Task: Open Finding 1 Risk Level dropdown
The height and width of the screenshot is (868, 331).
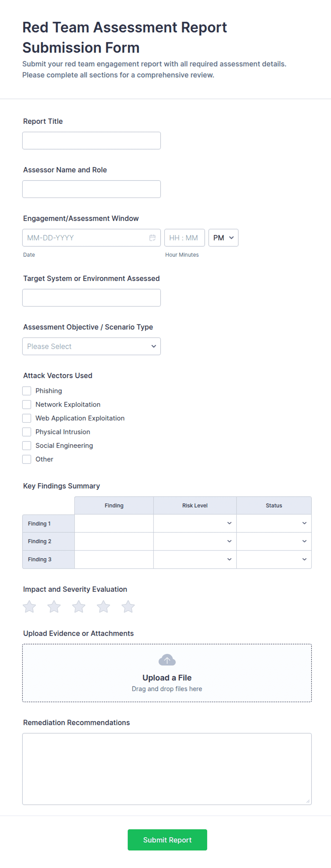Action: (x=195, y=523)
